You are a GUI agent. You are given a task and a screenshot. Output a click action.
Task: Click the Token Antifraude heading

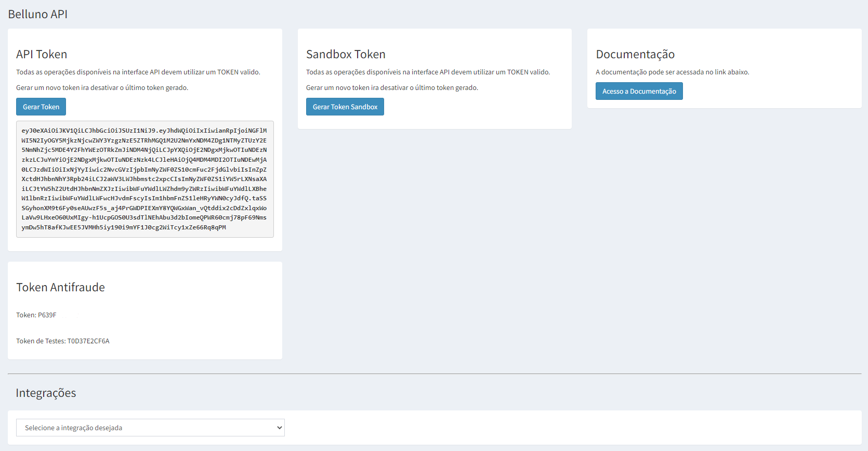pos(60,287)
